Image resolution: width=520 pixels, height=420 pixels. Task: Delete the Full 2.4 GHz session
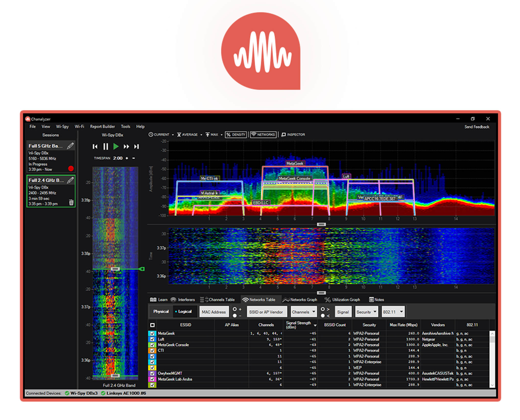click(x=71, y=203)
